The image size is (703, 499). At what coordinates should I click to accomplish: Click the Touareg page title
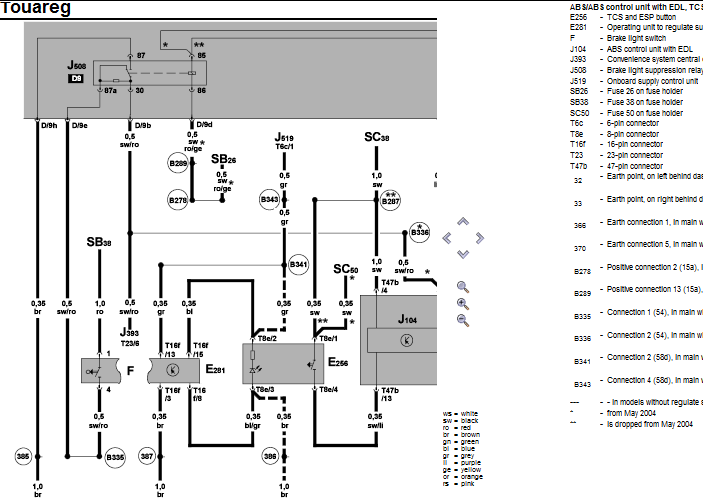click(35, 8)
